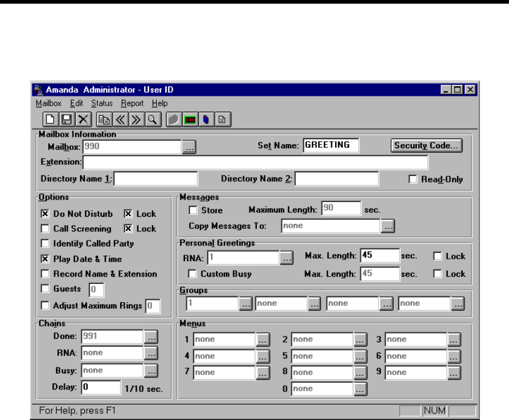Open the Status menu
509x420 pixels.
pyautogui.click(x=102, y=104)
